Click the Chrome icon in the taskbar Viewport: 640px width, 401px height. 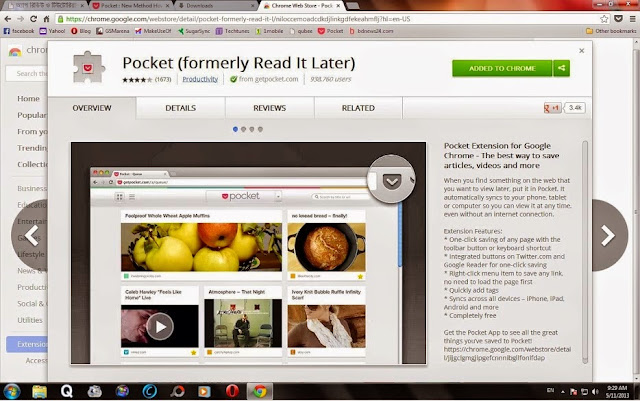(260, 392)
